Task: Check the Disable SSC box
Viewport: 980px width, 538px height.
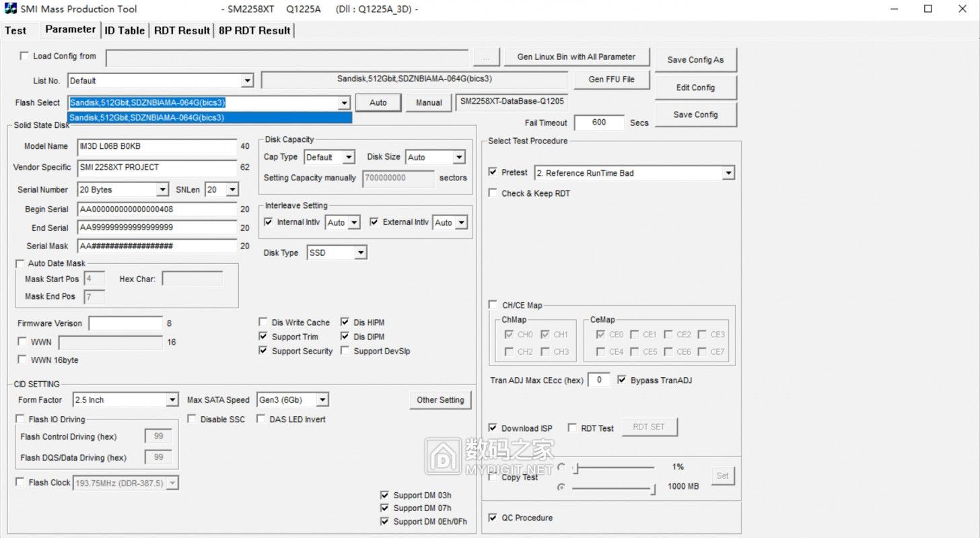Action: (x=193, y=419)
